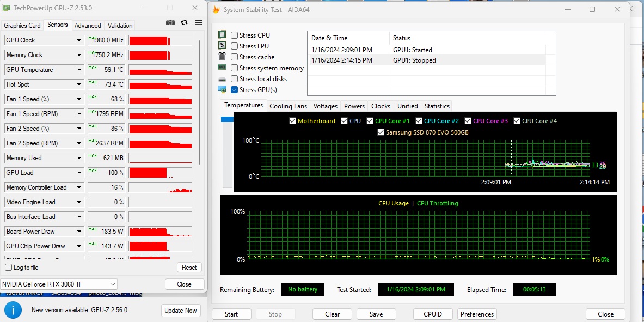Click the AIDA64 Save button
The width and height of the screenshot is (644, 322).
pyautogui.click(x=376, y=314)
